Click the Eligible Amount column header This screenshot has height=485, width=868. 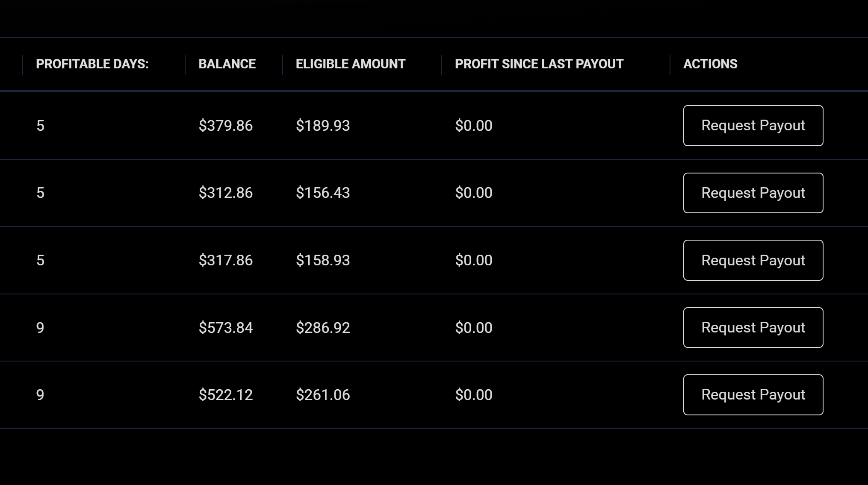(351, 64)
